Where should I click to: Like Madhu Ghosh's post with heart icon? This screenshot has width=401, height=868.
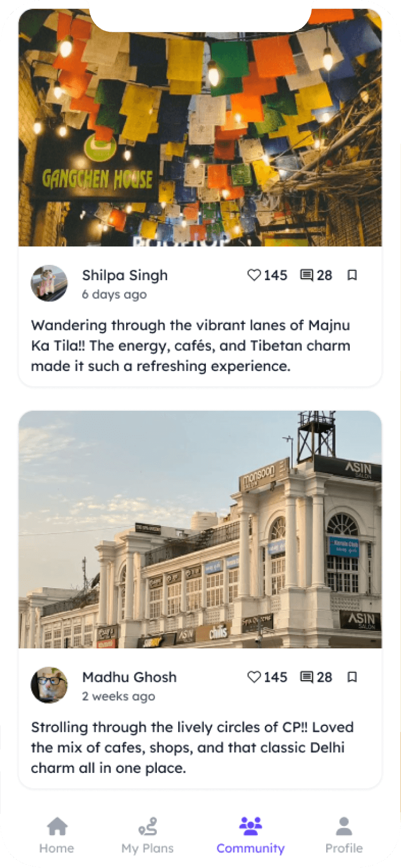254,677
